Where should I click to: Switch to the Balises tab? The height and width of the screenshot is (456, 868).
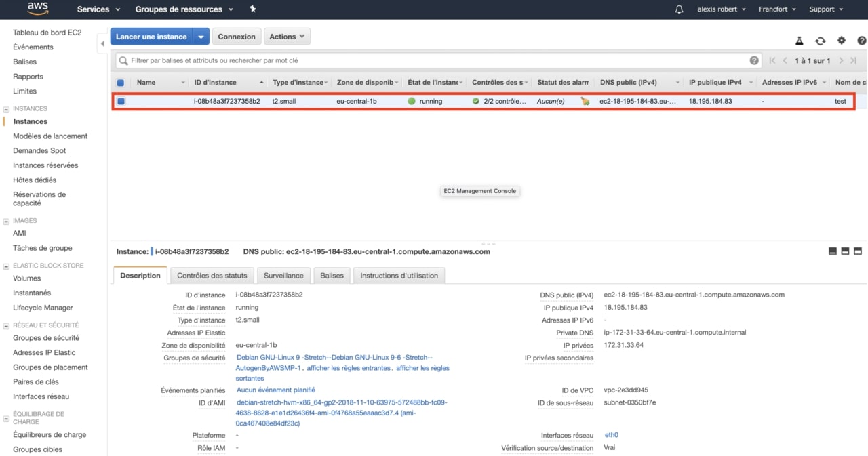point(332,276)
